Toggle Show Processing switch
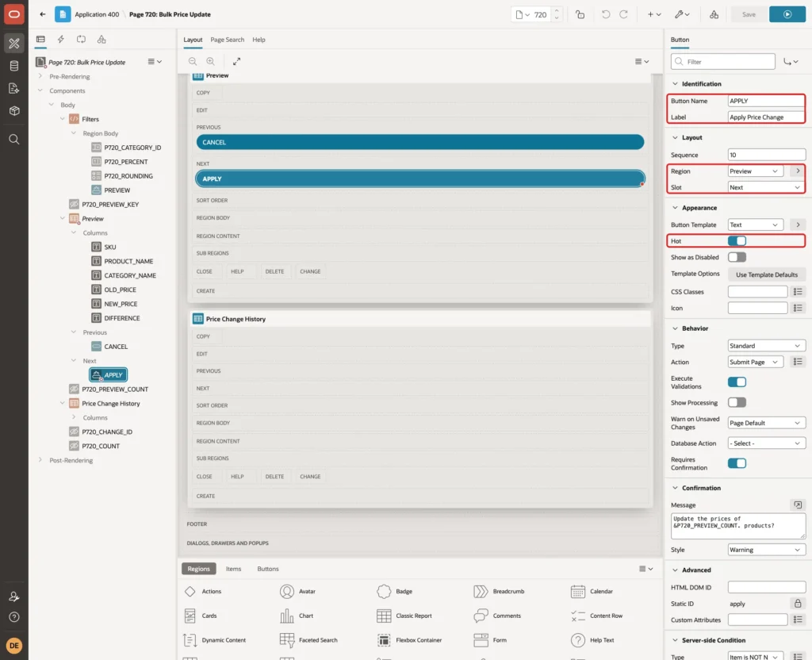The image size is (812, 660). click(737, 402)
